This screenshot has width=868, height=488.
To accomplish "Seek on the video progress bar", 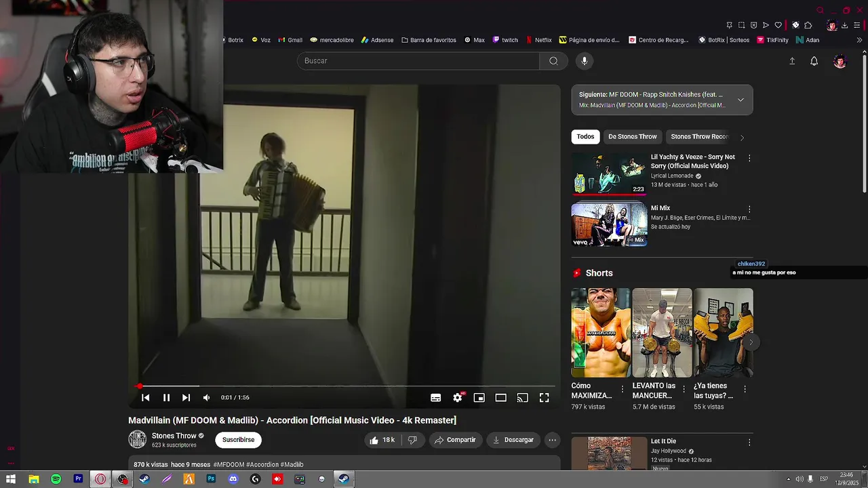I will pyautogui.click(x=346, y=386).
